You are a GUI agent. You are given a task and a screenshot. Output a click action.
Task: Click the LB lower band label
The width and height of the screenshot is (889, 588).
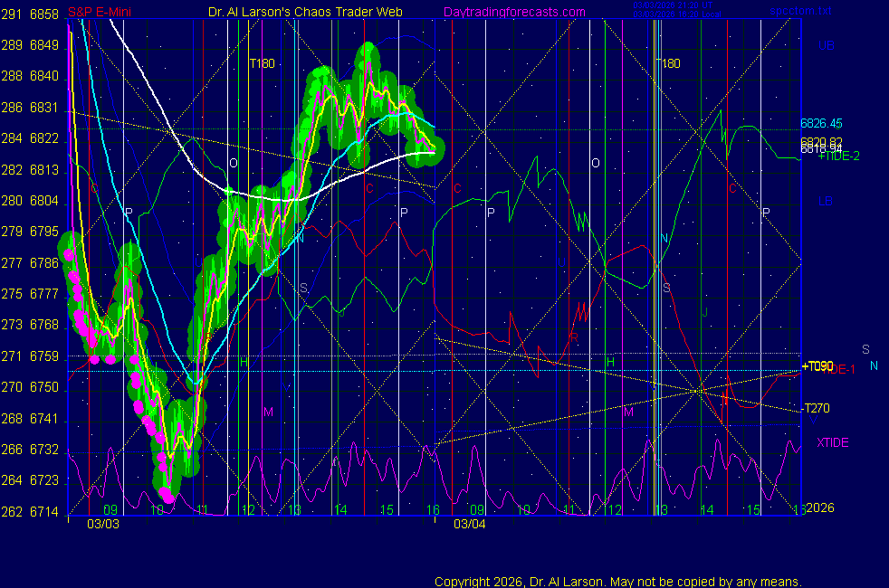click(x=825, y=201)
